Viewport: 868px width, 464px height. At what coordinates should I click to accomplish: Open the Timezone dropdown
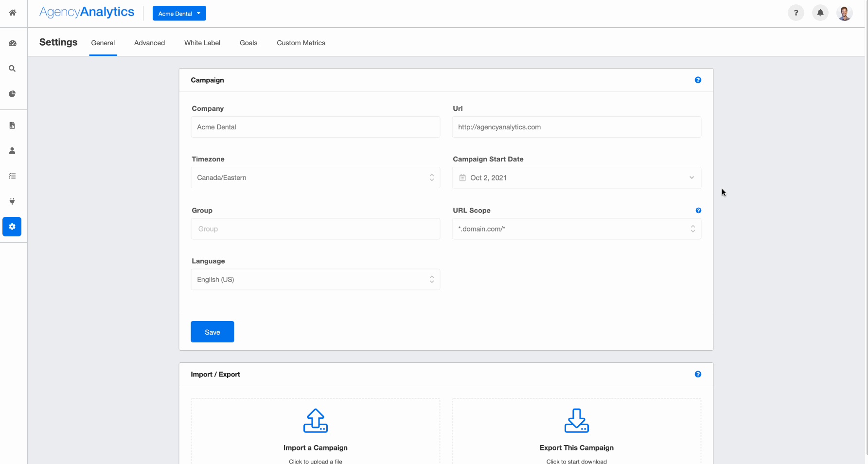tap(315, 178)
